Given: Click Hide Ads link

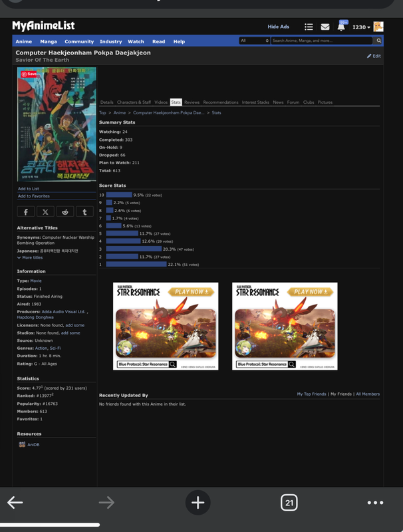Looking at the screenshot, I should [278, 27].
